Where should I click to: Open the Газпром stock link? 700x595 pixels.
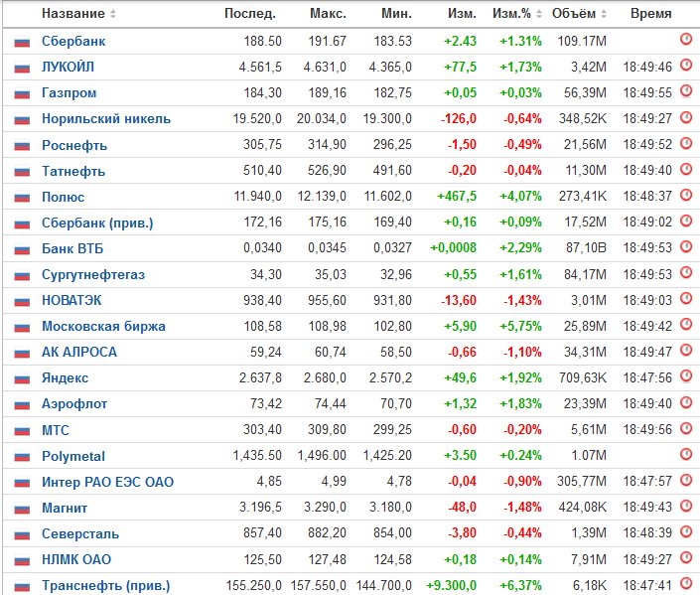coord(69,93)
